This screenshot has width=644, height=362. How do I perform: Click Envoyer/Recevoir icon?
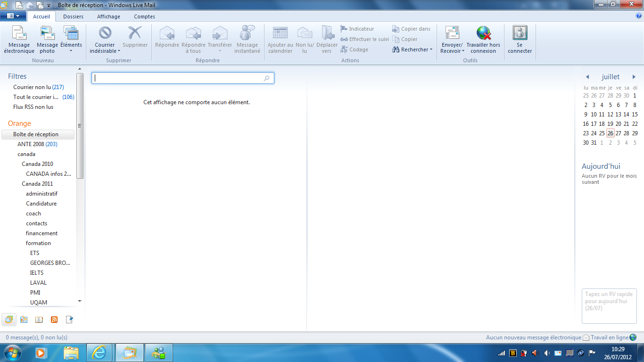pyautogui.click(x=452, y=33)
